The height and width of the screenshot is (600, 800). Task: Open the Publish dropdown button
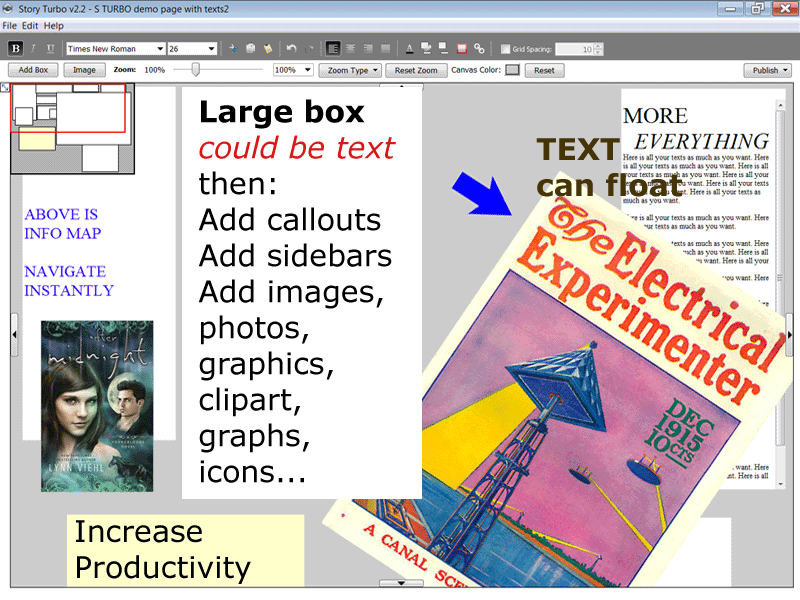click(767, 70)
